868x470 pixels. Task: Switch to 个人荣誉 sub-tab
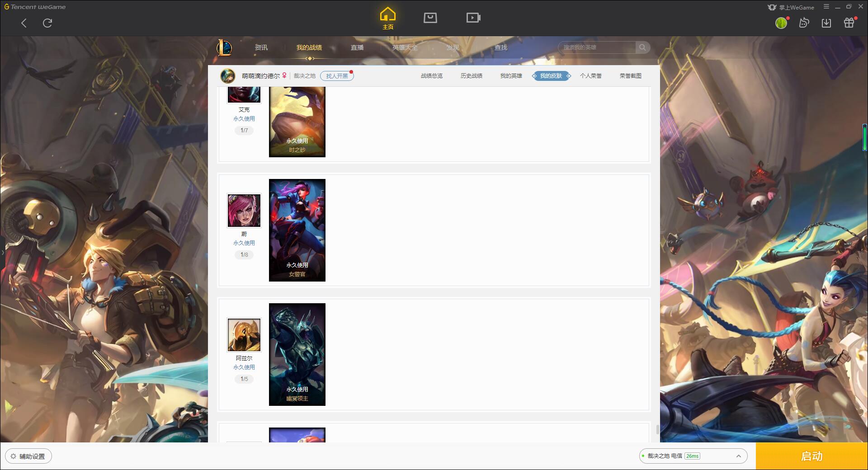point(591,76)
